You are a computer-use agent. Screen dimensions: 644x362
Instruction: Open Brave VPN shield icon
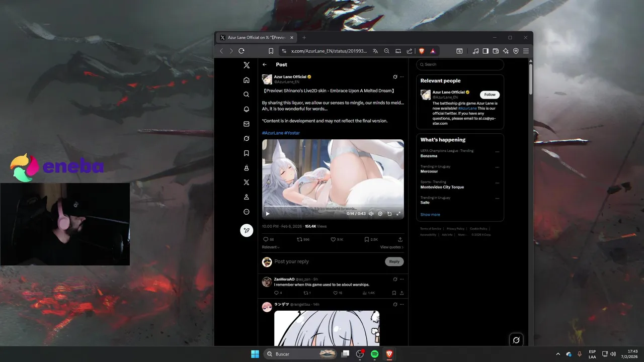[x=516, y=51]
